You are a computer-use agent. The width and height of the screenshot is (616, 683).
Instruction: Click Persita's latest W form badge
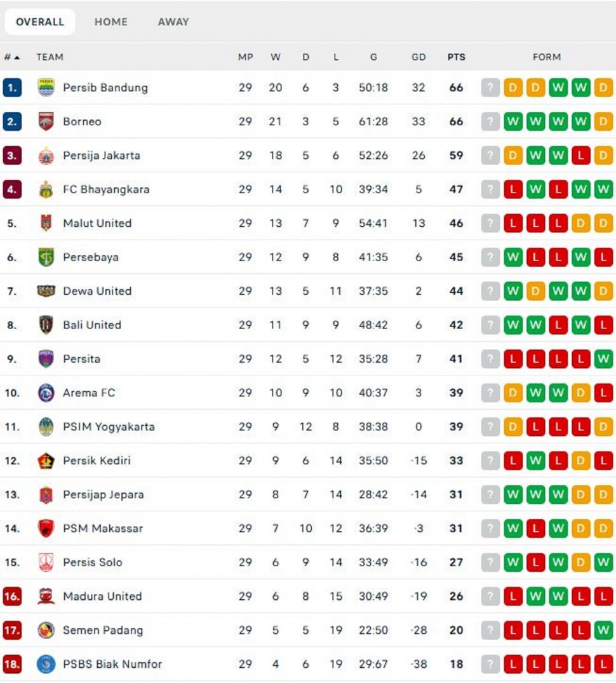(602, 359)
